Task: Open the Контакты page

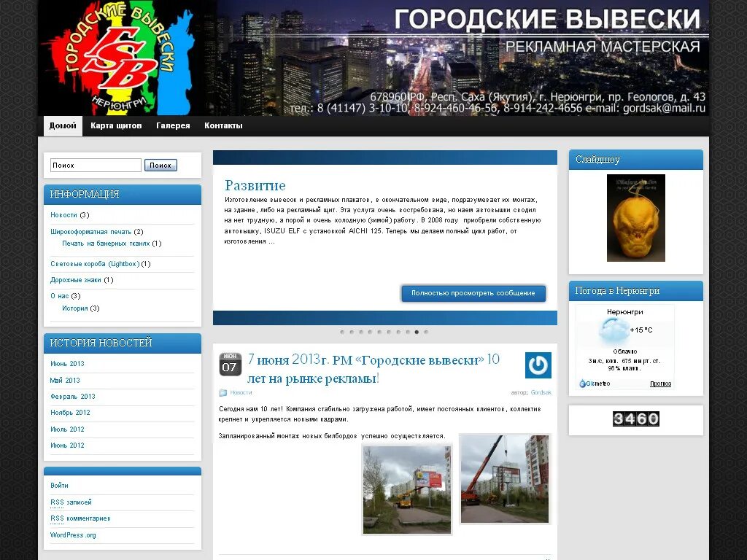Action: click(x=223, y=125)
